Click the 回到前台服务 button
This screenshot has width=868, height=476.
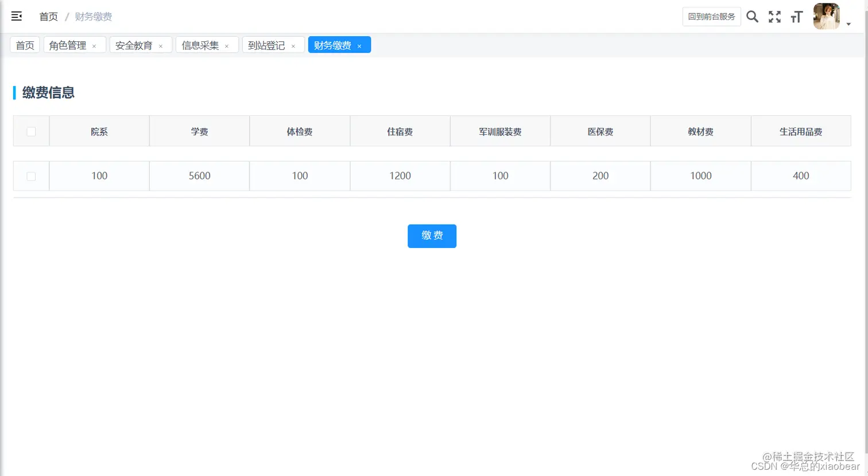[x=711, y=17]
